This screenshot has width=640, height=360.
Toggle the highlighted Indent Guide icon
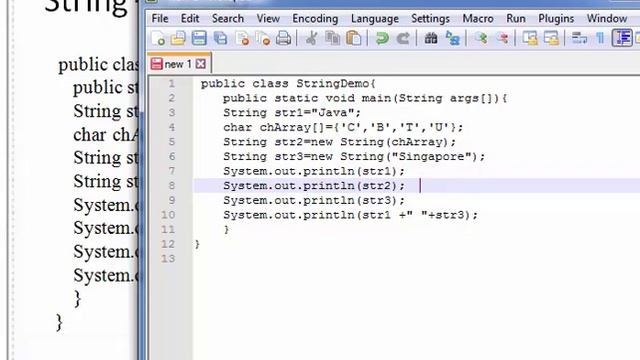click(622, 38)
